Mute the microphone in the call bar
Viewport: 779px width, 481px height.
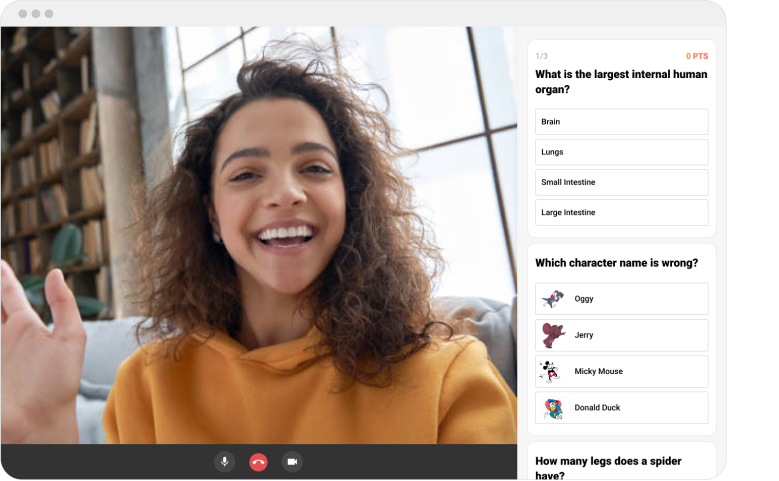[x=224, y=461]
